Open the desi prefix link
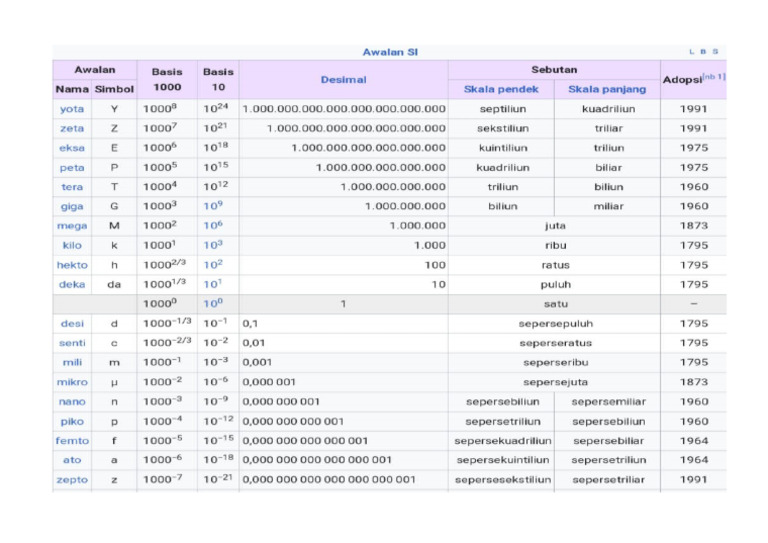Screen dimensions: 768x543 [x=72, y=324]
